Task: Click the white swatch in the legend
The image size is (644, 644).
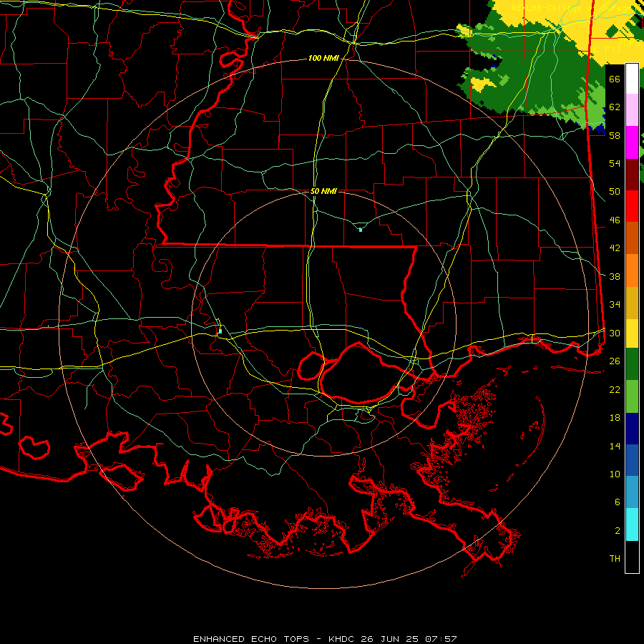Action: (x=632, y=79)
